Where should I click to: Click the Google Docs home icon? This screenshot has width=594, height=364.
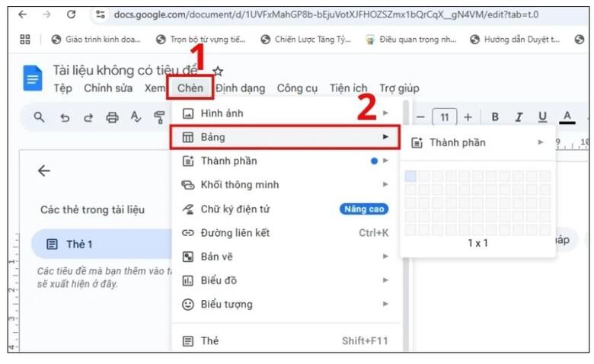point(33,78)
